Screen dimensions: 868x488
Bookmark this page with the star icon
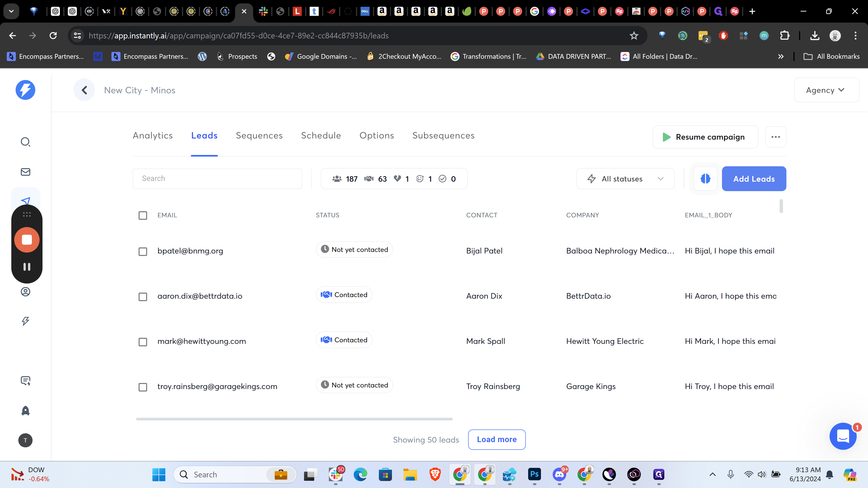tap(634, 36)
